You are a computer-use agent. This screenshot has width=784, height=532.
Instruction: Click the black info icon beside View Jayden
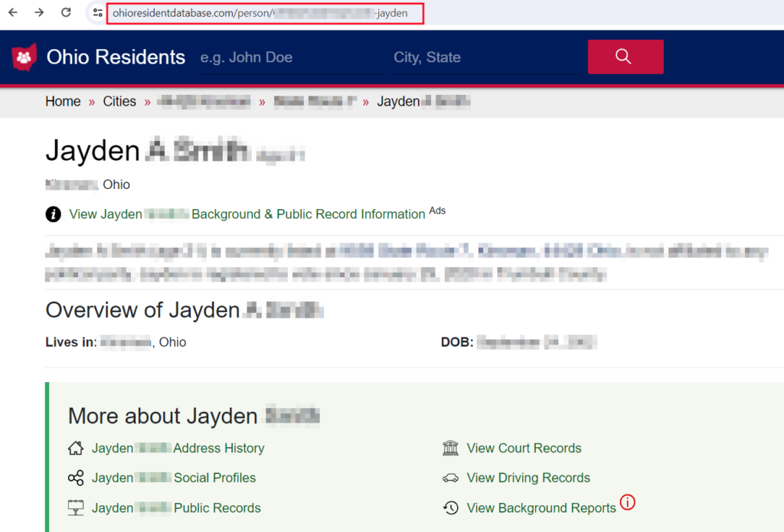coord(54,214)
